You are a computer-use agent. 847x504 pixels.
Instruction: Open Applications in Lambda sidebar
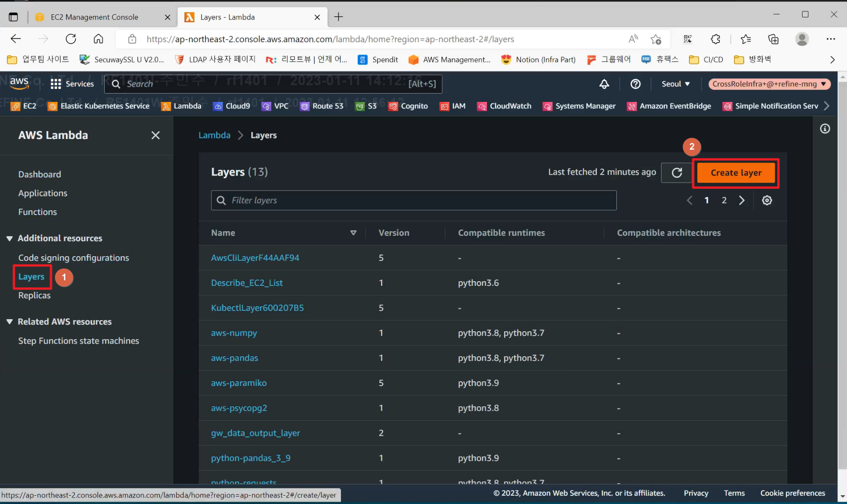point(43,193)
